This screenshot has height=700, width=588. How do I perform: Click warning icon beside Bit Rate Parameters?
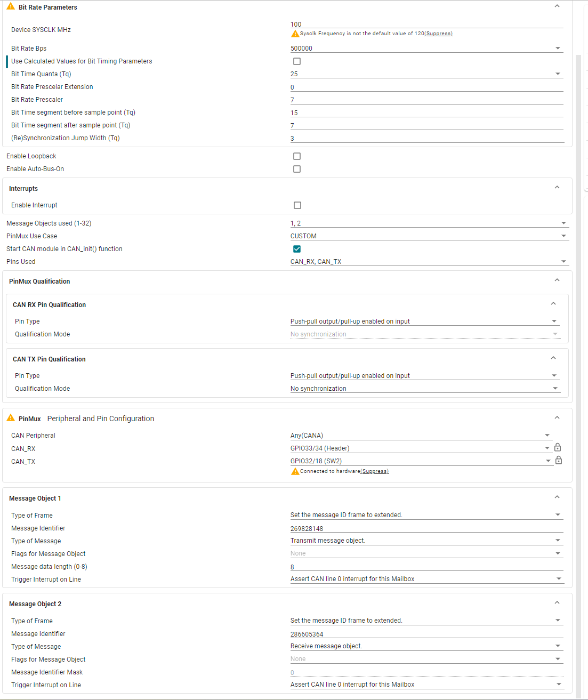click(x=11, y=6)
